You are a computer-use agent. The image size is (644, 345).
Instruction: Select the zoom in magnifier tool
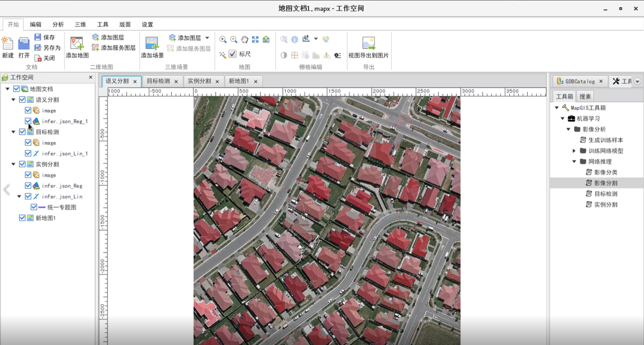[223, 39]
